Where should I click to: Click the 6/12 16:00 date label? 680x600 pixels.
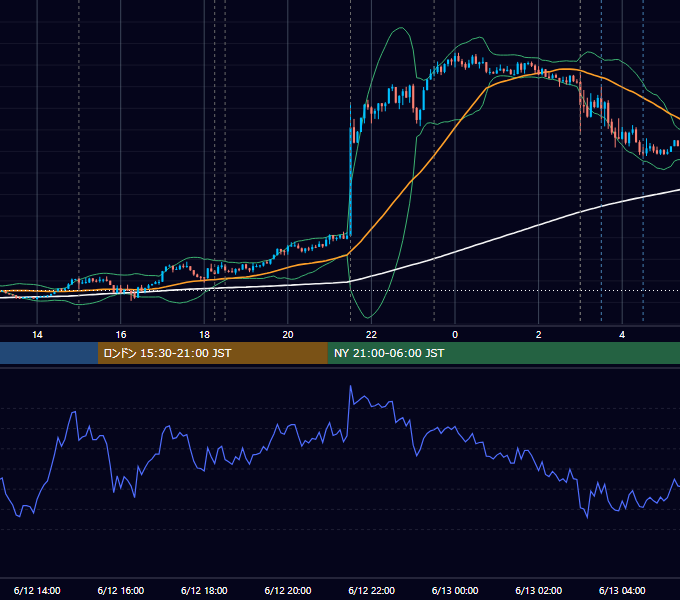click(x=121, y=590)
